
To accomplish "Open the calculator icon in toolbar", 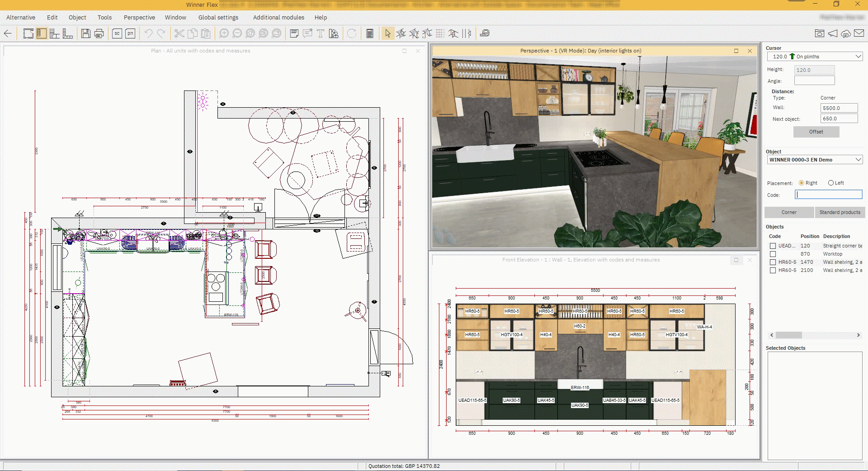I will (369, 33).
